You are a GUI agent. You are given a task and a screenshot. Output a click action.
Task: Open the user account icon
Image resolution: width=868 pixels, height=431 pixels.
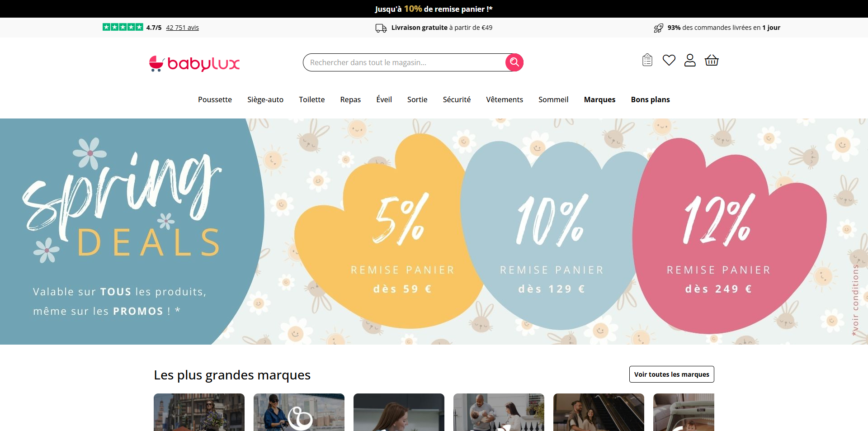(690, 60)
